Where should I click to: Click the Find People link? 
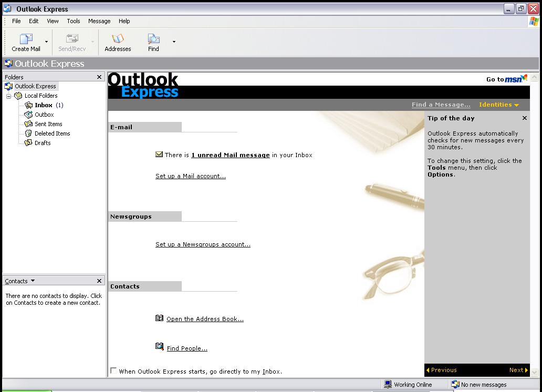(x=187, y=348)
